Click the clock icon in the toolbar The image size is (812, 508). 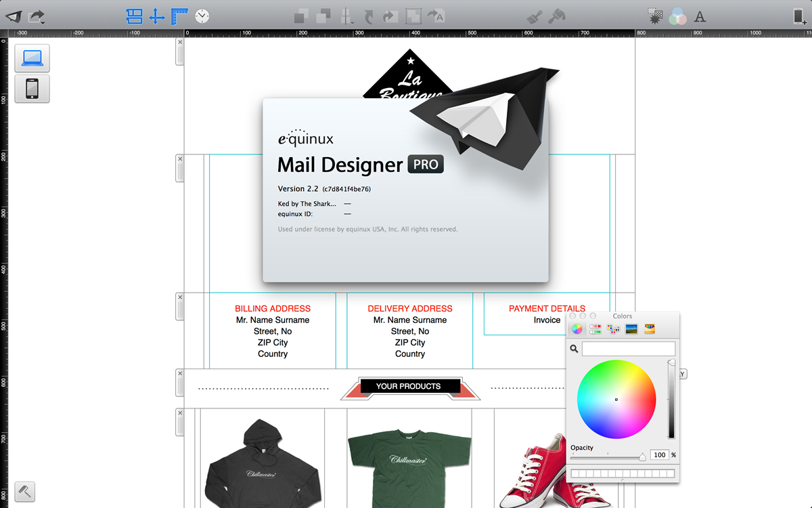click(x=202, y=16)
